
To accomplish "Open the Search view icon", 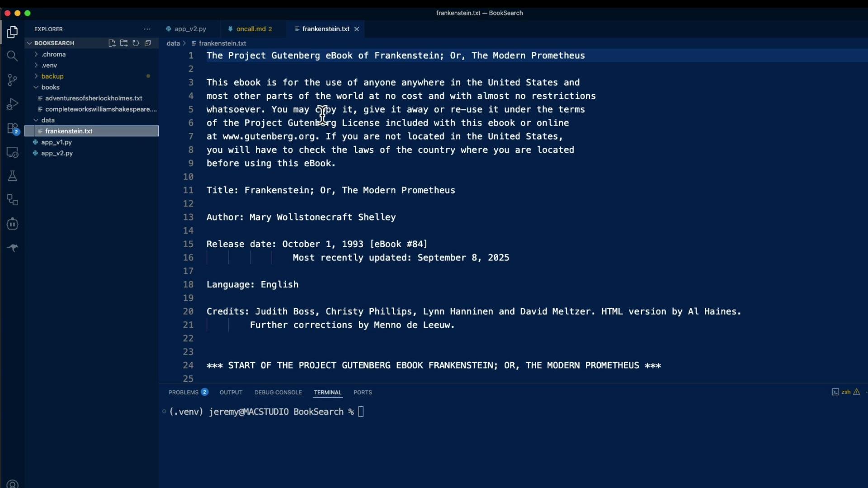I will point(12,56).
